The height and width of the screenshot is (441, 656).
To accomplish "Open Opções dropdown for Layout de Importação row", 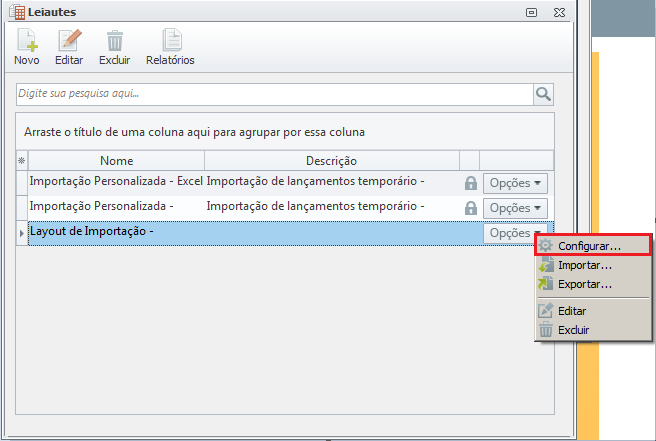I will tap(515, 233).
